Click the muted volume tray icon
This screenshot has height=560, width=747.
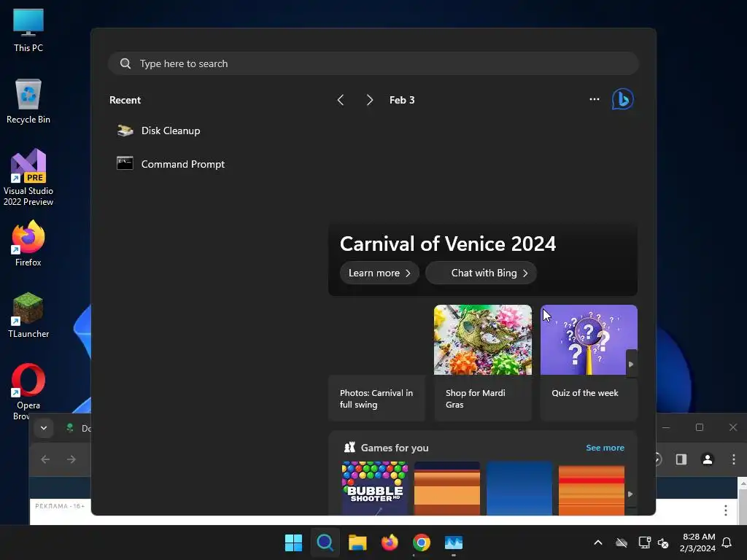pos(663,542)
